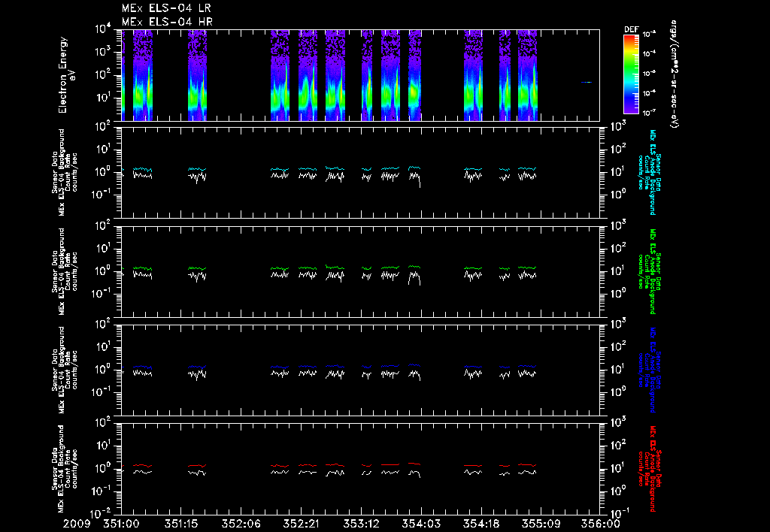Click the small blue dash near 356:00 in spectrogram
770x532 pixels.
pos(587,83)
